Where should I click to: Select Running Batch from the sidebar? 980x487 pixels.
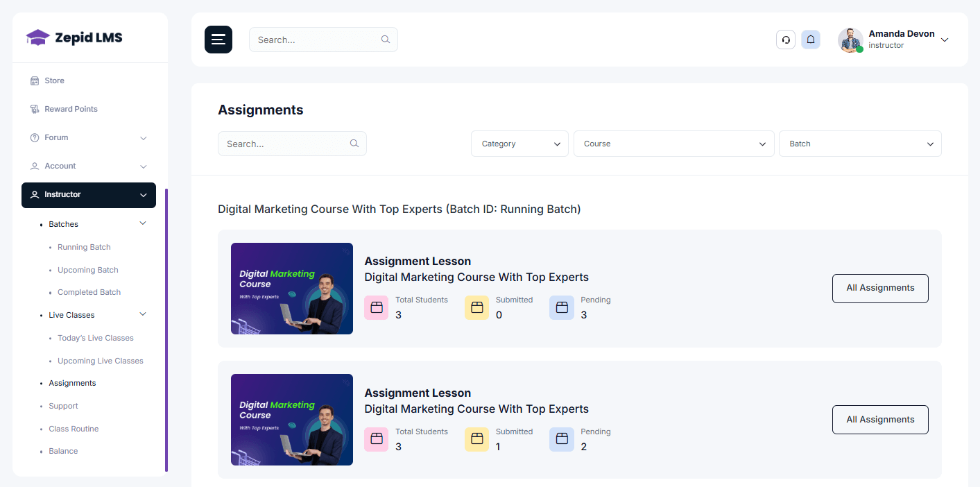click(83, 247)
